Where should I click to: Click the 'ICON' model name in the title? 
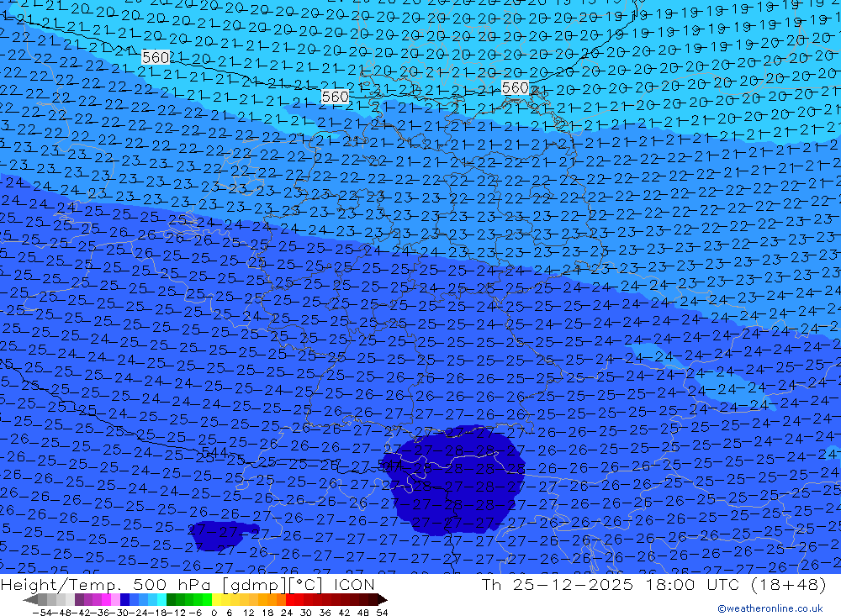354,584
